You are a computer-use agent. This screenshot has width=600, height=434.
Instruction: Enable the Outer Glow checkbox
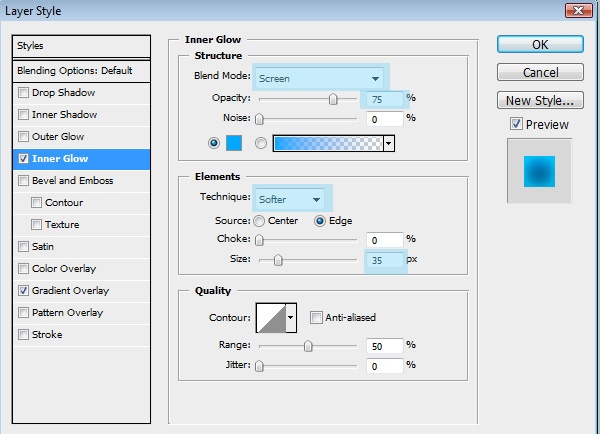point(23,137)
